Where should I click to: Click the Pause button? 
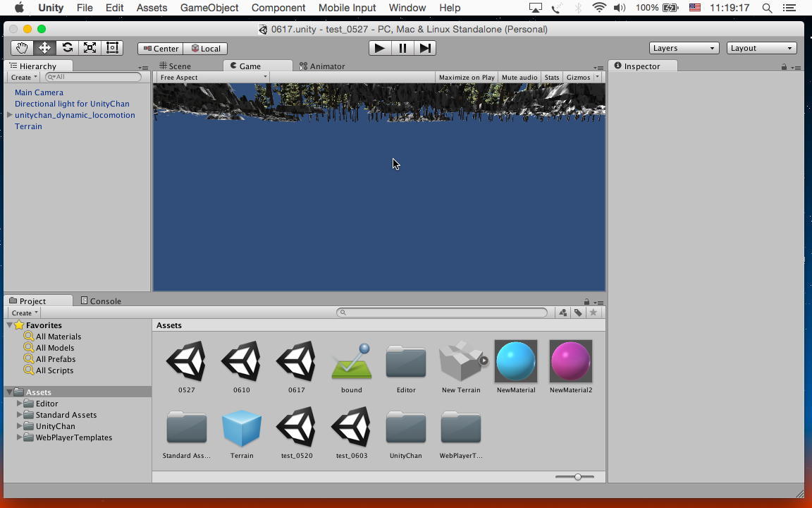coord(402,48)
